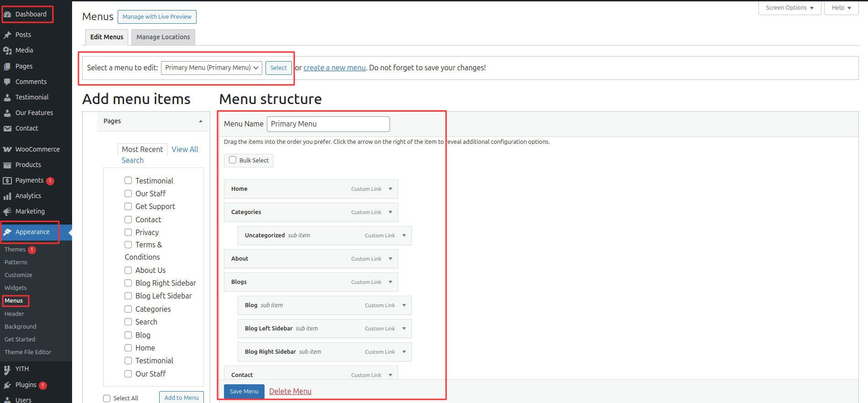Click the Save Menu button
868x403 pixels.
point(244,391)
